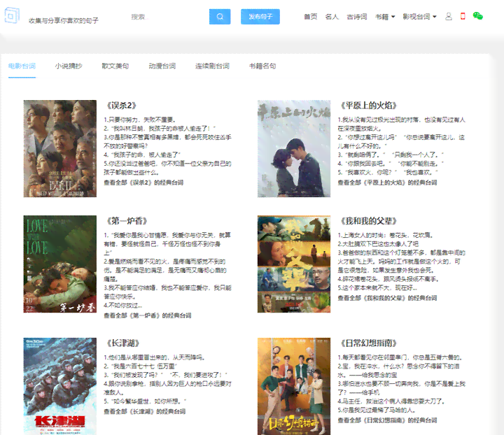The height and width of the screenshot is (435, 504).
Task: Switch to the 连续剧台词 tab
Action: coord(212,66)
